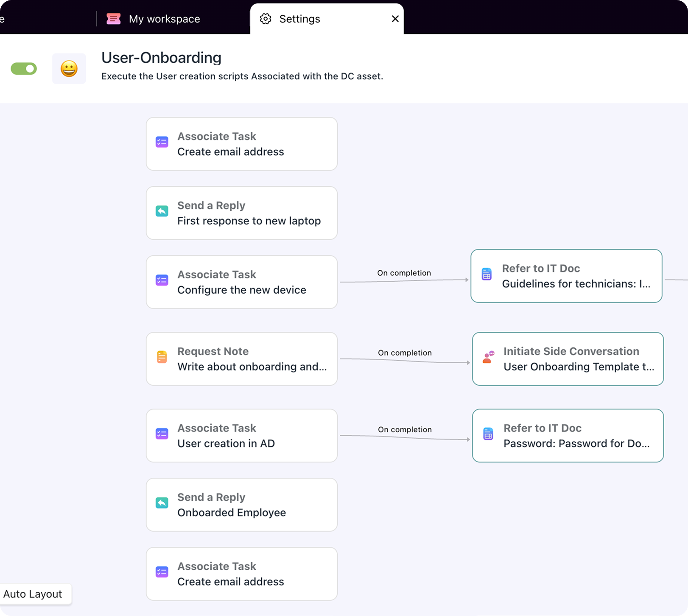
Task: Toggle the User-Onboarding workflow switch
Action: click(24, 69)
